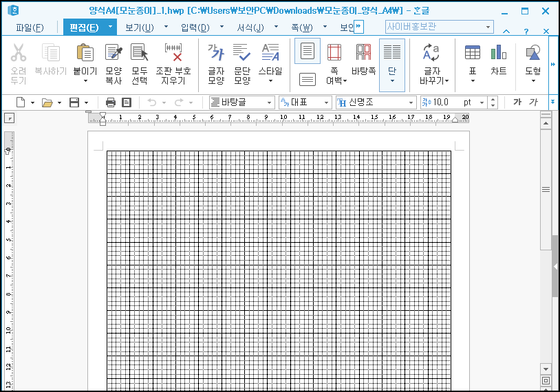Image resolution: width=560 pixels, height=392 pixels.
Task: Click the 단 columns icon
Action: pos(391,52)
